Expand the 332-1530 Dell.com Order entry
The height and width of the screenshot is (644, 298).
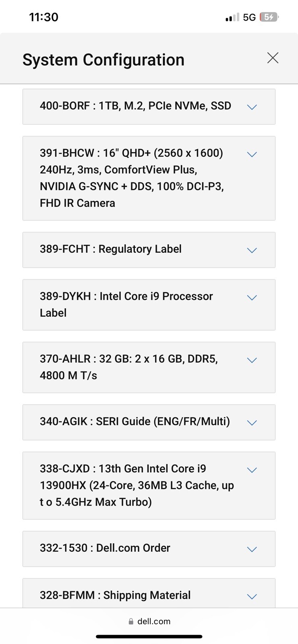(x=252, y=549)
